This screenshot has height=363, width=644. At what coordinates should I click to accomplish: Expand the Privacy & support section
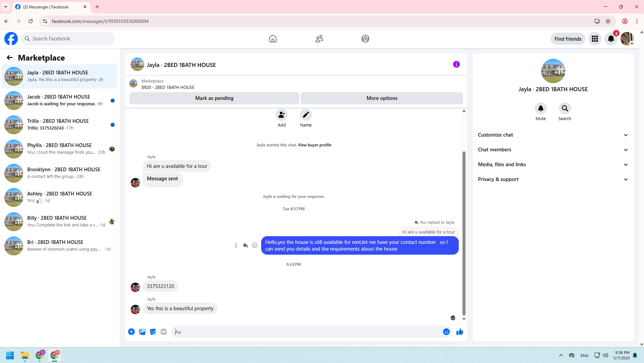553,179
